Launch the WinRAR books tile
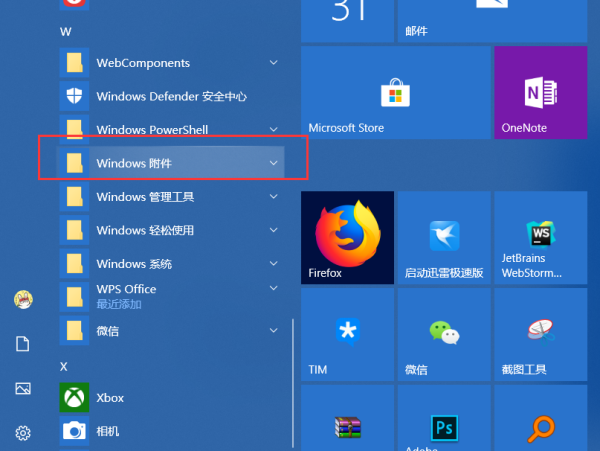 (347, 418)
